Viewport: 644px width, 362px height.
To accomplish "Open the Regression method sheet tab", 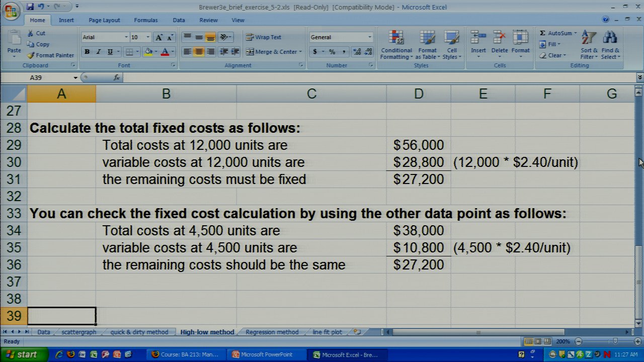I will [x=272, y=332].
